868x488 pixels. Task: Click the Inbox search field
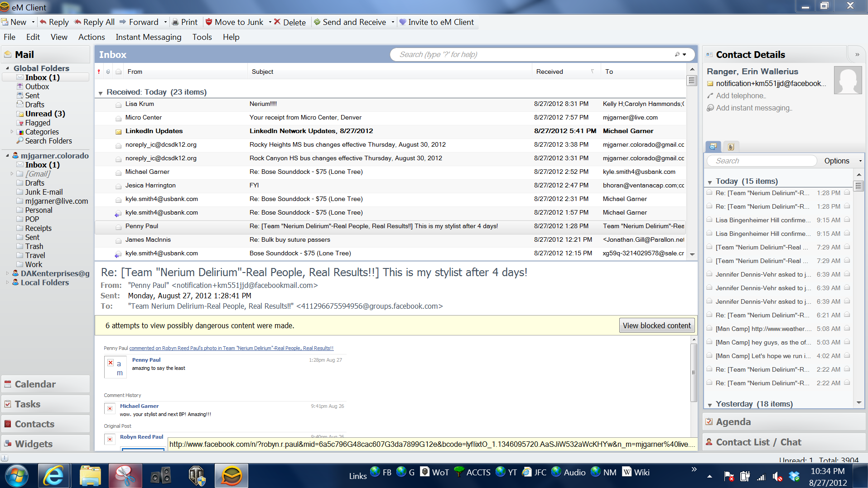[x=532, y=54]
